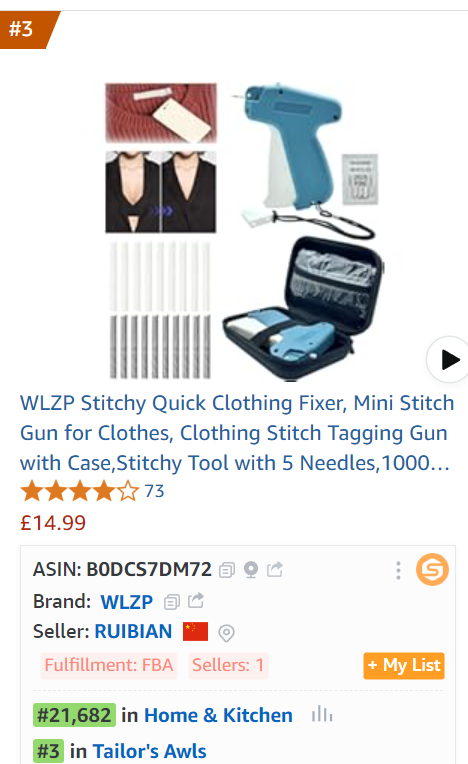Image resolution: width=468 pixels, height=764 pixels.
Task: Play the product video arrow button
Action: click(x=449, y=360)
